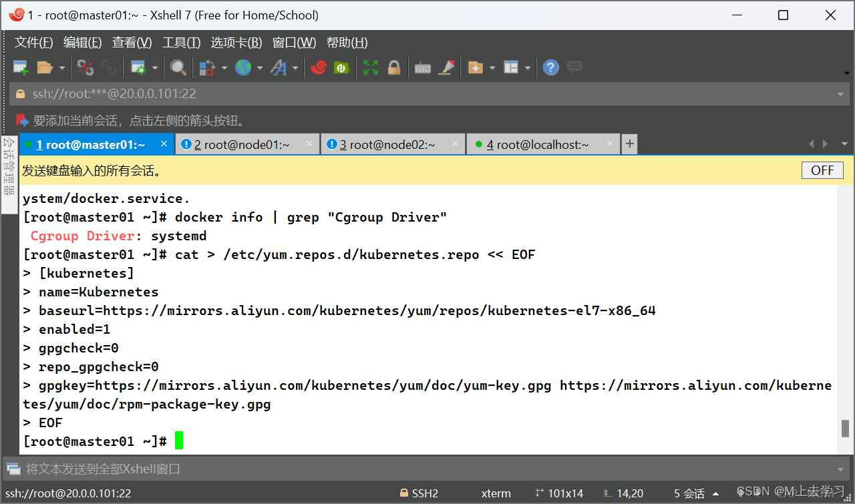Image resolution: width=855 pixels, height=504 pixels.
Task: Expand the folder-plus dropdown arrow
Action: (492, 68)
